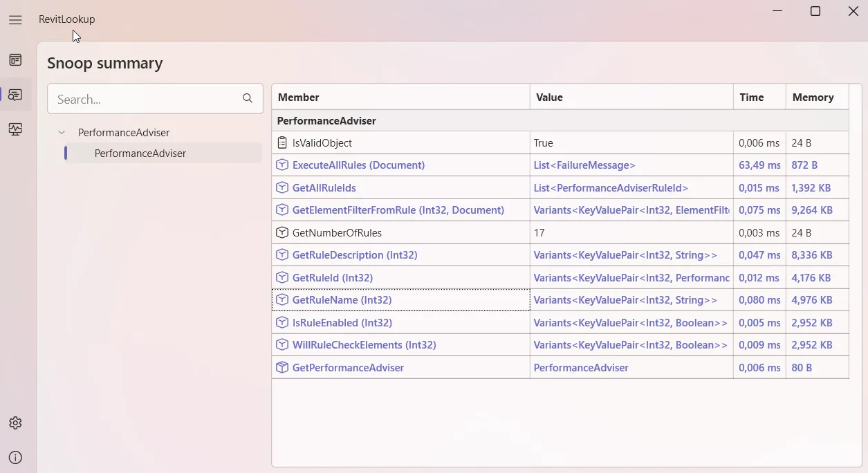Open GetRuleDescription (Int32) member
Image resolution: width=868 pixels, height=473 pixels.
coord(355,255)
